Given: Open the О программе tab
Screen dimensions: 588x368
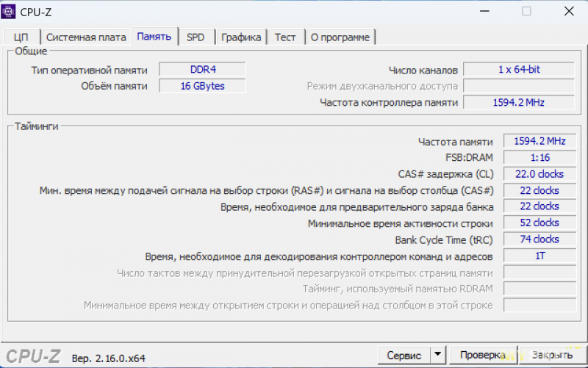Looking at the screenshot, I should coord(340,37).
